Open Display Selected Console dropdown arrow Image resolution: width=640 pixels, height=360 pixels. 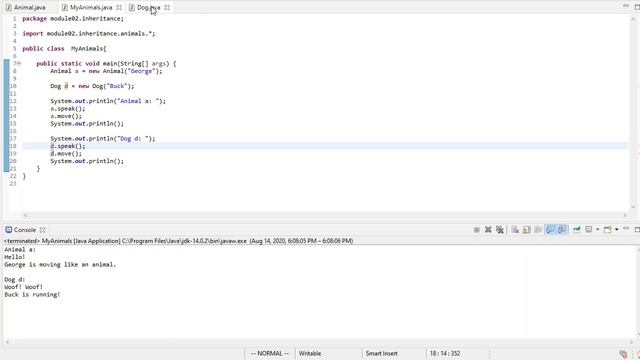(x=597, y=230)
